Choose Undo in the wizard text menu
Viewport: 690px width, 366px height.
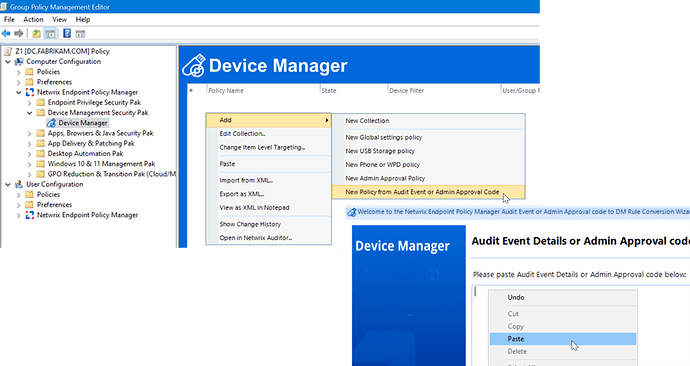pyautogui.click(x=563, y=297)
